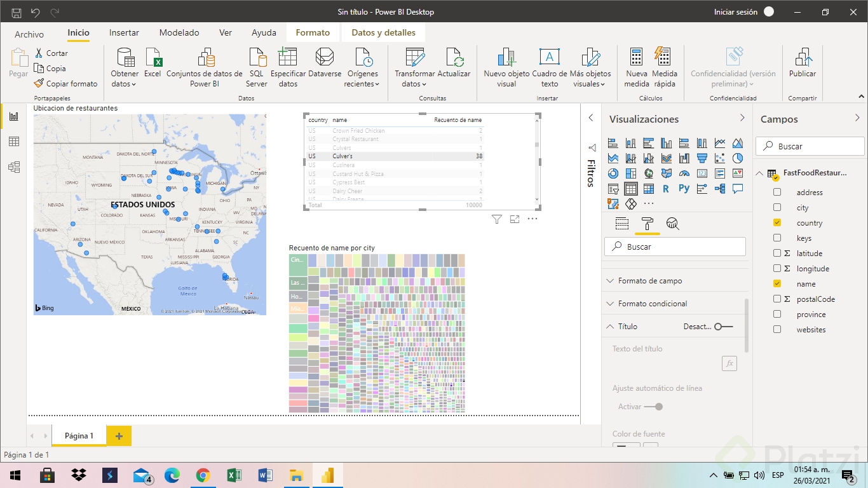
Task: Open the Model view sidebar icon
Action: [x=13, y=167]
